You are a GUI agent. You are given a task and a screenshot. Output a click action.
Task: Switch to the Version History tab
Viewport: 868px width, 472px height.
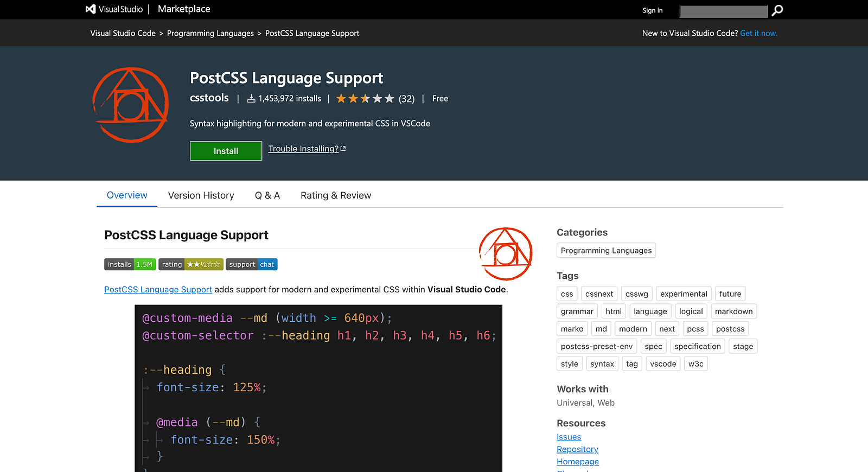[201, 195]
